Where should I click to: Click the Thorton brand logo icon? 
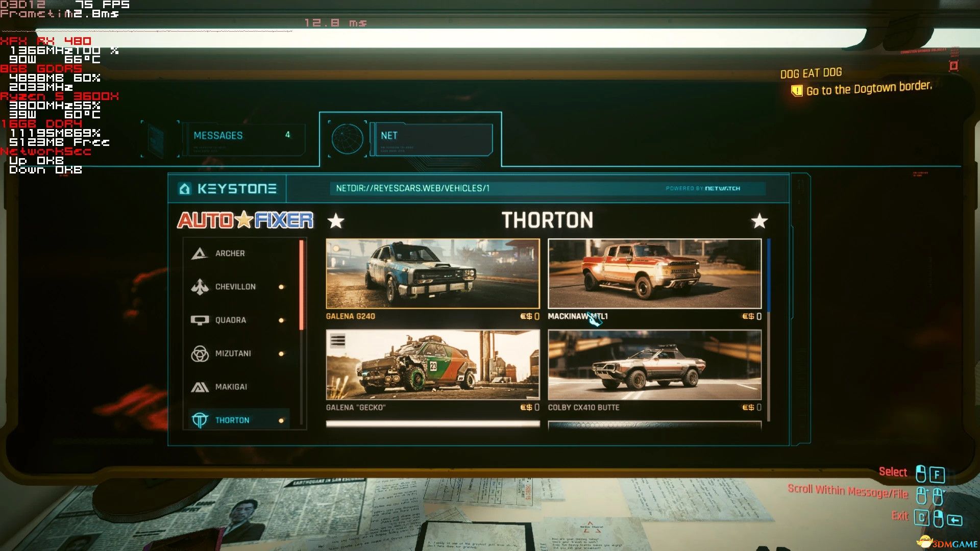pyautogui.click(x=200, y=420)
